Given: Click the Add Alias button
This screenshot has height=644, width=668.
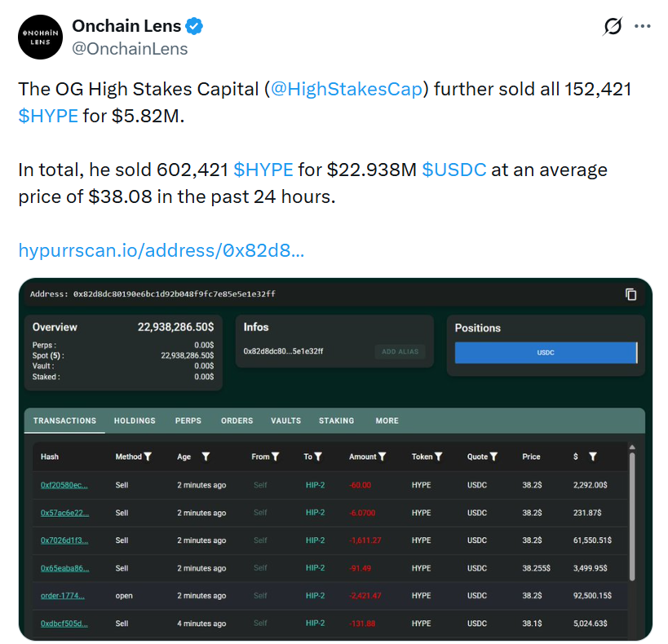Looking at the screenshot, I should (x=400, y=351).
